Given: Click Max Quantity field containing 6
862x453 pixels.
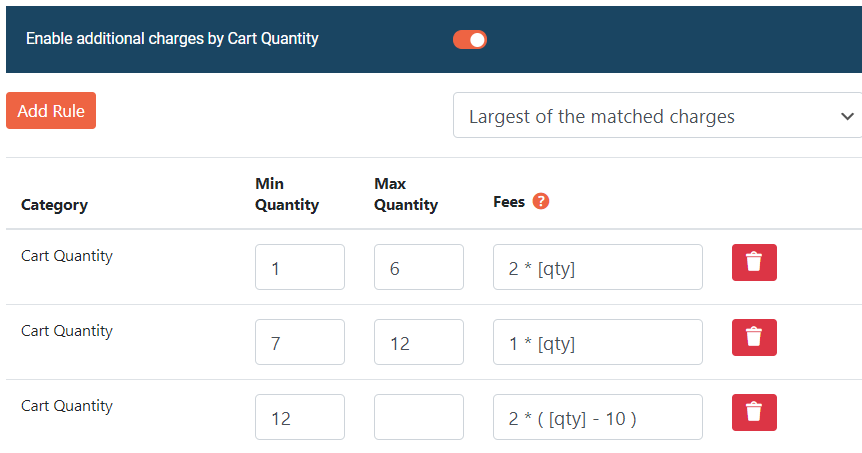Looking at the screenshot, I should tap(419, 268).
